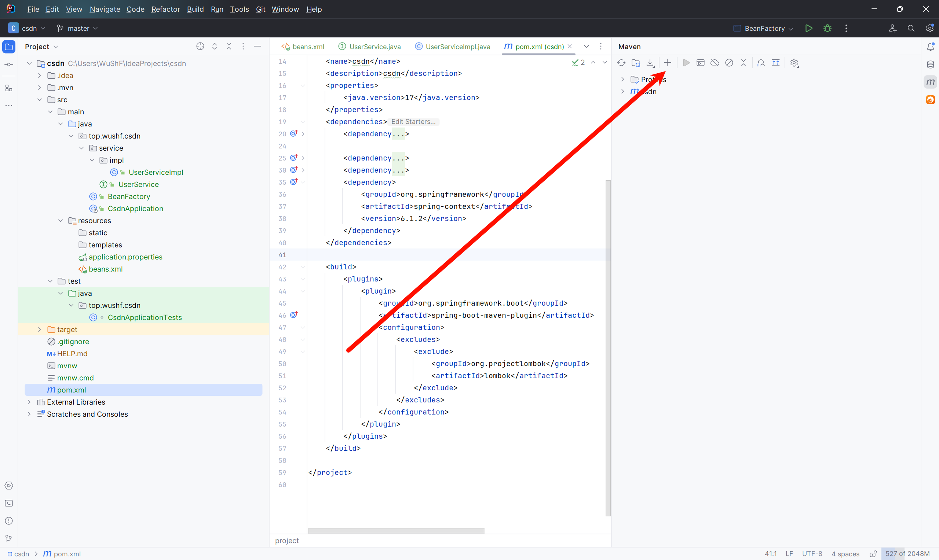Image resolution: width=939 pixels, height=560 pixels.
Task: Toggle file read-only lock in status bar
Action: (873, 554)
